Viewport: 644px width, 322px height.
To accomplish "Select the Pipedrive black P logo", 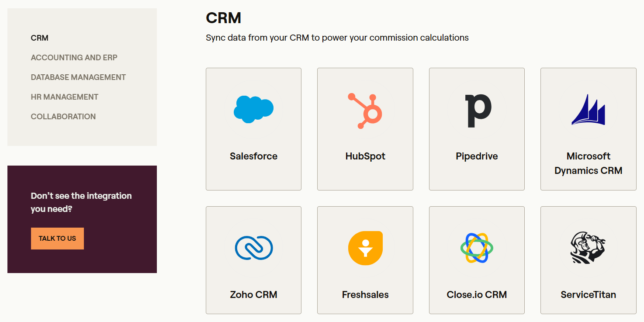I will pos(478,111).
